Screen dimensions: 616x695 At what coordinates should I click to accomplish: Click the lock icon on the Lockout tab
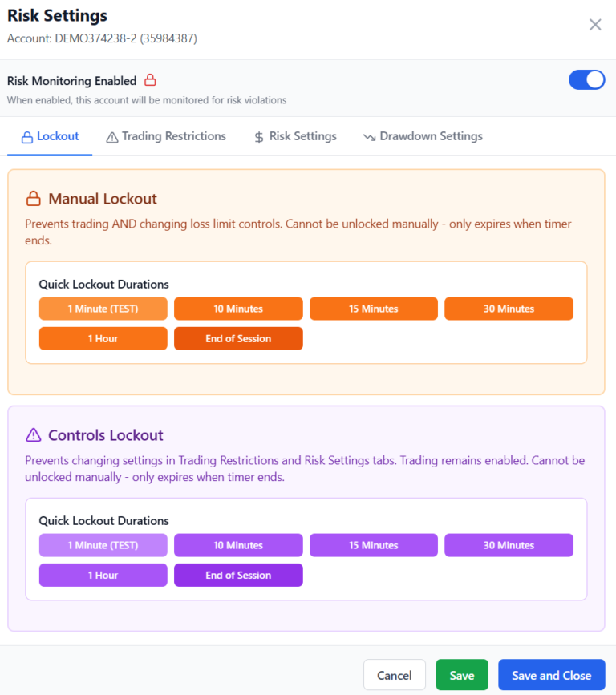(26, 137)
